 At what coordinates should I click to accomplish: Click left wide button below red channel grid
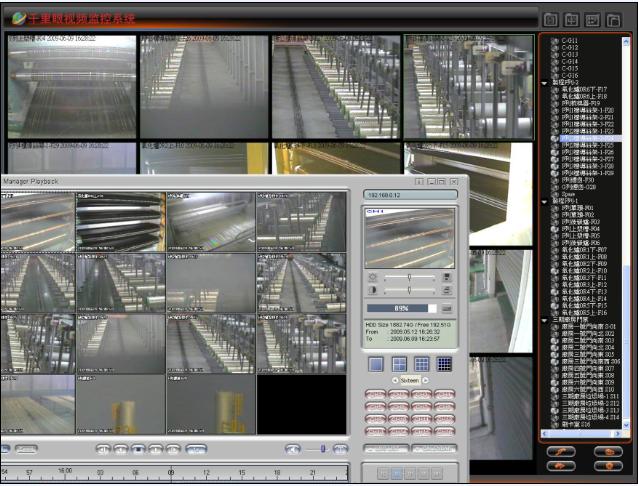[x=386, y=449]
